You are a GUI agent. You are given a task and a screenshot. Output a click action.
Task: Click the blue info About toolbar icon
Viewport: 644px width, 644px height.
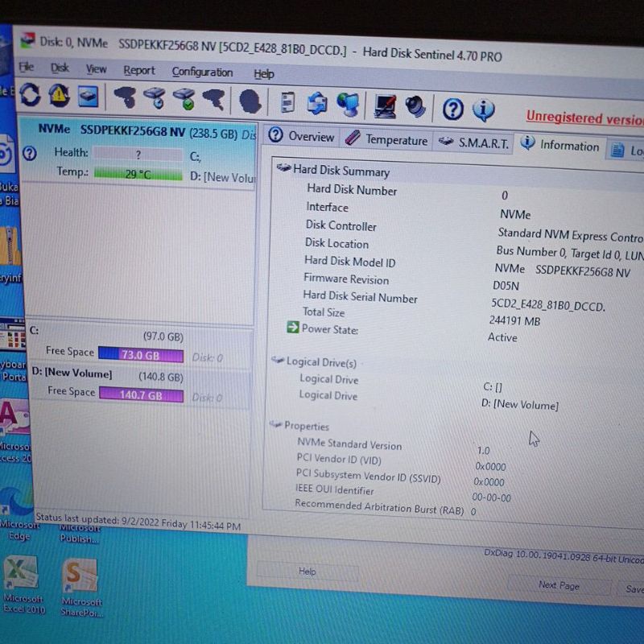coord(483,109)
